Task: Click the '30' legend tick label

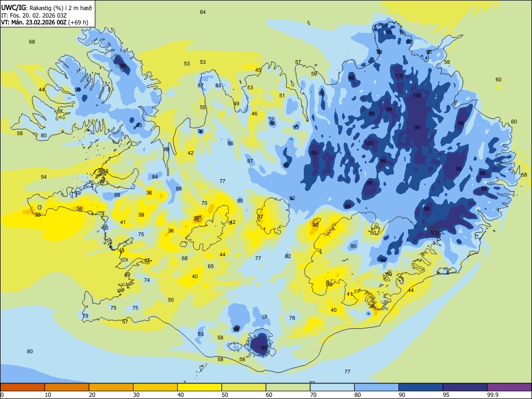Action: [136, 395]
